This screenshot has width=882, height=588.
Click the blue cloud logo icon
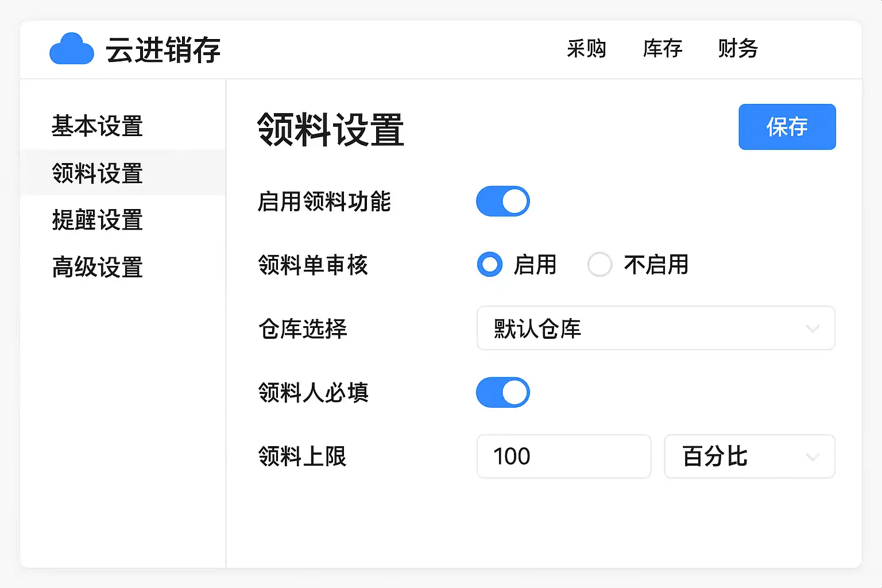(x=72, y=49)
